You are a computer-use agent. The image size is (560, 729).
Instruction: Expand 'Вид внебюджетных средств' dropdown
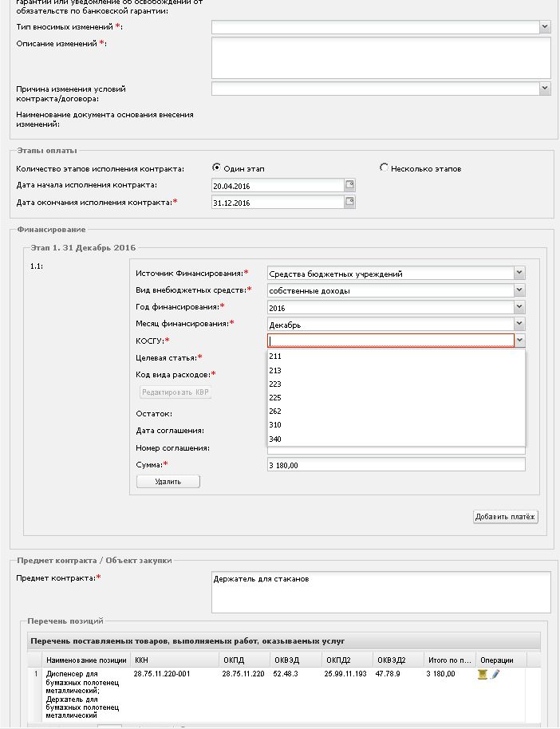(x=519, y=290)
